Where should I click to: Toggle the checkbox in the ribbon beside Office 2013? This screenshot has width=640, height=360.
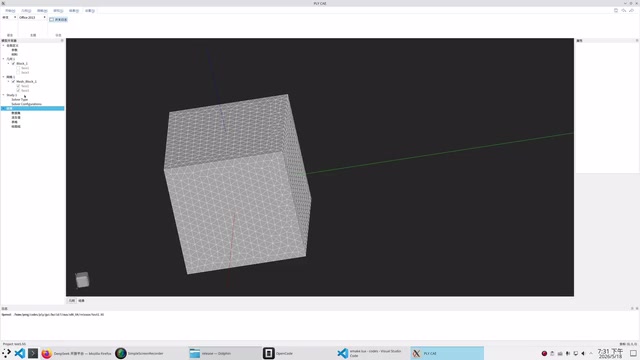(x=51, y=20)
